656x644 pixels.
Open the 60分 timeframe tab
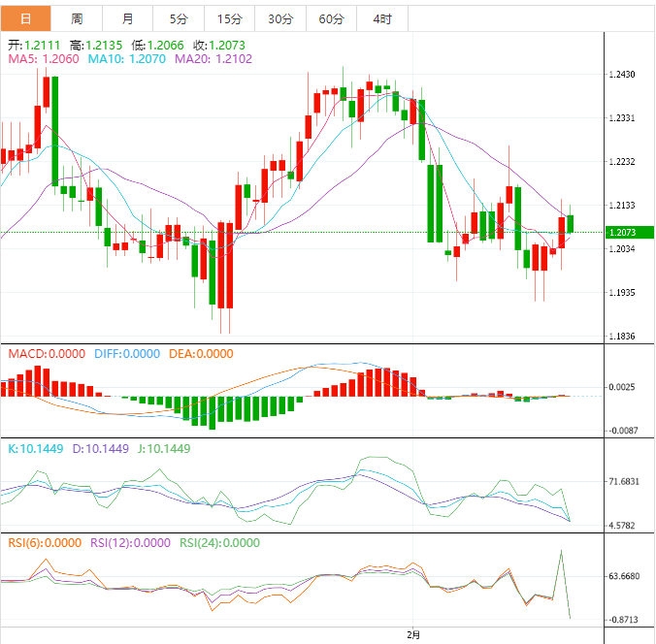click(x=330, y=18)
